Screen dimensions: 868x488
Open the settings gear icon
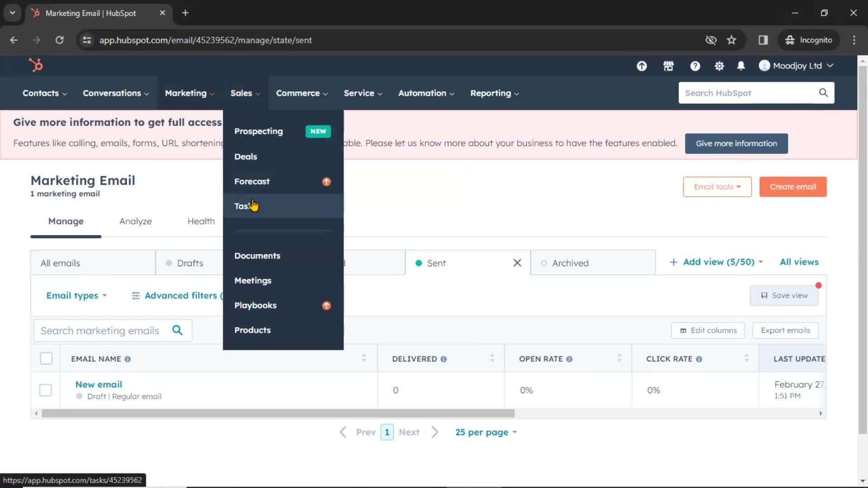point(719,66)
